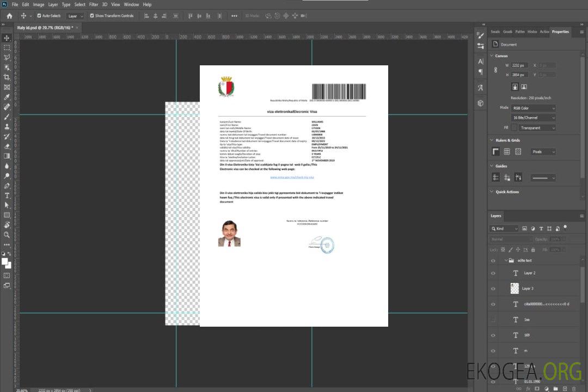Screen dimensions: 588x392
Task: Open the Fill Transparent dropdown
Action: pyautogui.click(x=537, y=128)
